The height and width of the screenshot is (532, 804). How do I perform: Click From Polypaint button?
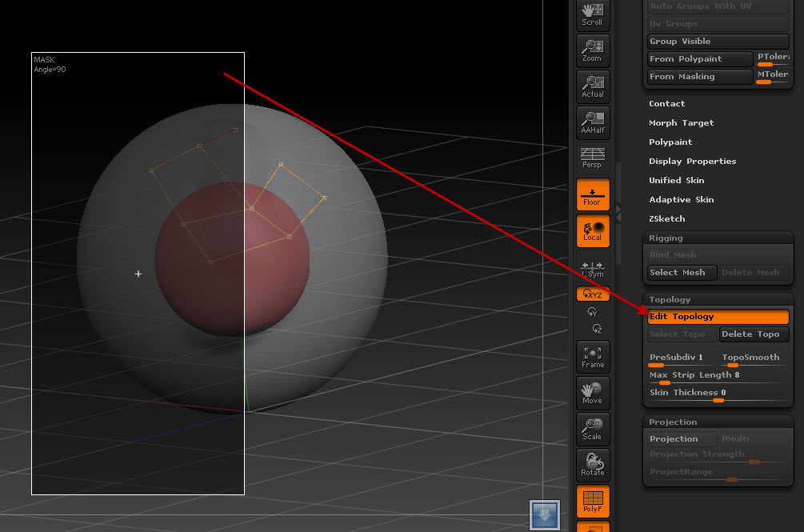(699, 59)
